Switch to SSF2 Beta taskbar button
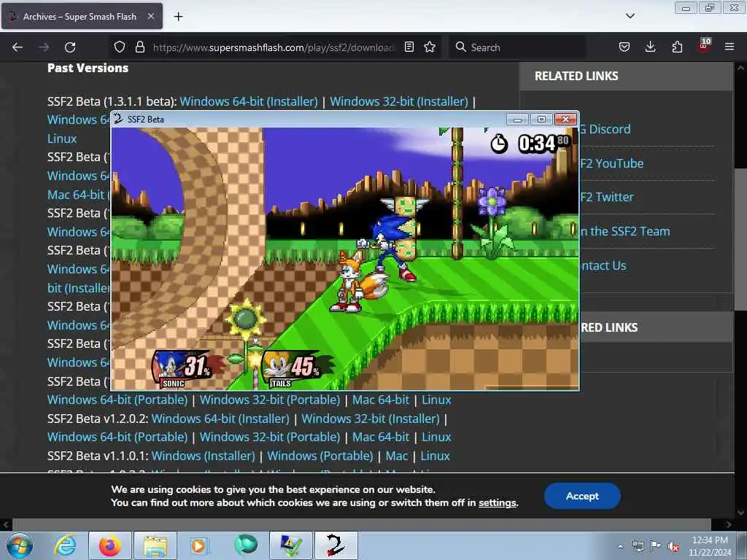The width and height of the screenshot is (747, 560). pos(336,545)
